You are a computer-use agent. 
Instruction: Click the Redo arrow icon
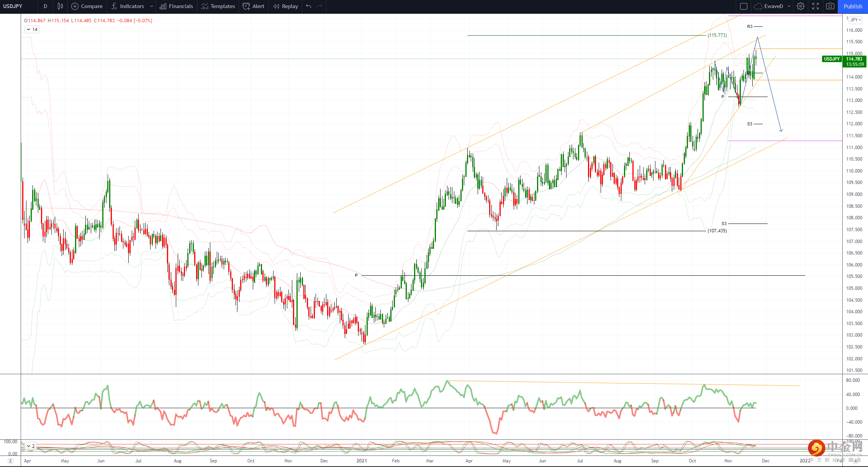pos(319,6)
